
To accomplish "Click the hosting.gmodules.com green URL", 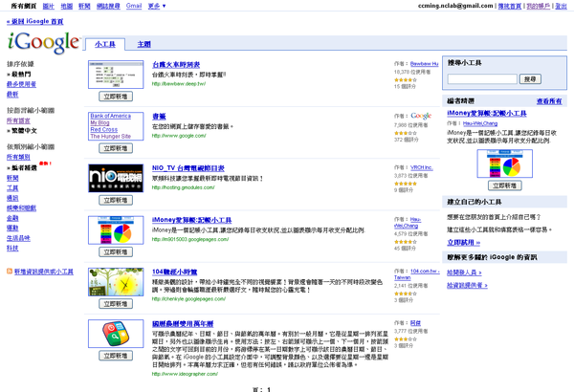I will pos(183,187).
